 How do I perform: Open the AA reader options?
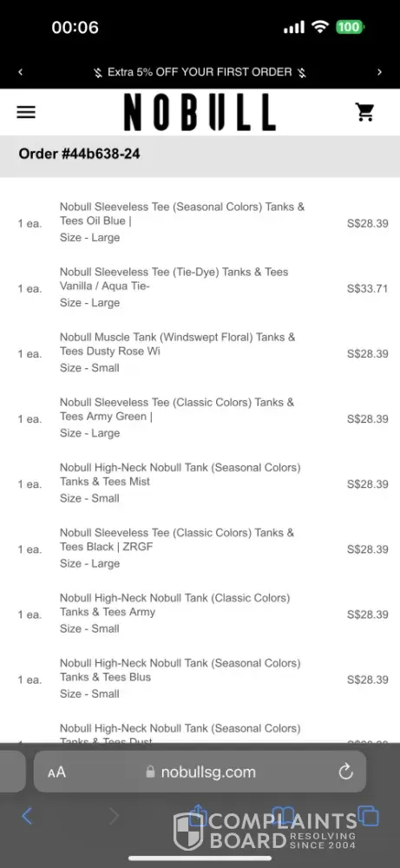tap(56, 773)
